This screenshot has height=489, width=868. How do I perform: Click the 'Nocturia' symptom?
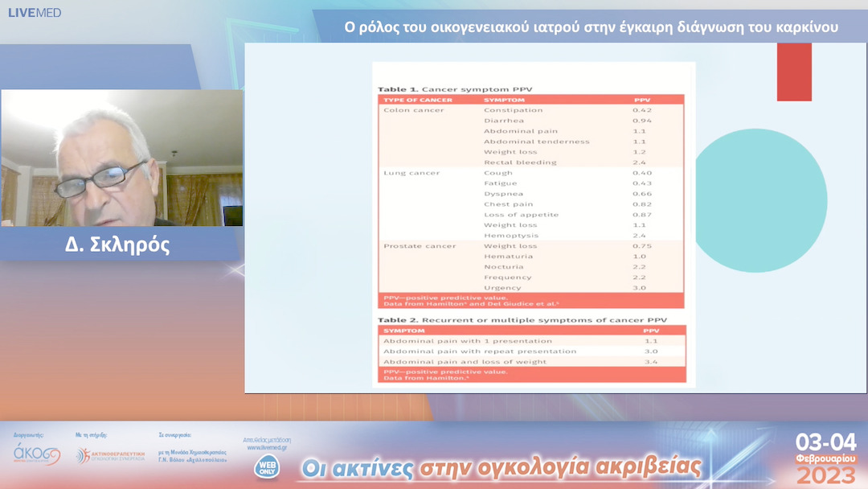click(503, 267)
